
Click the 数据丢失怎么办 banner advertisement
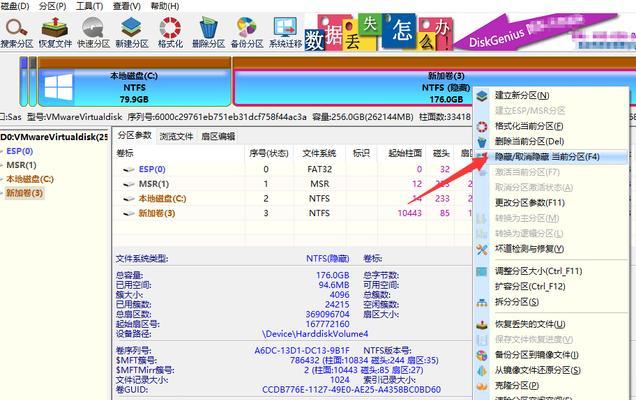click(378, 32)
